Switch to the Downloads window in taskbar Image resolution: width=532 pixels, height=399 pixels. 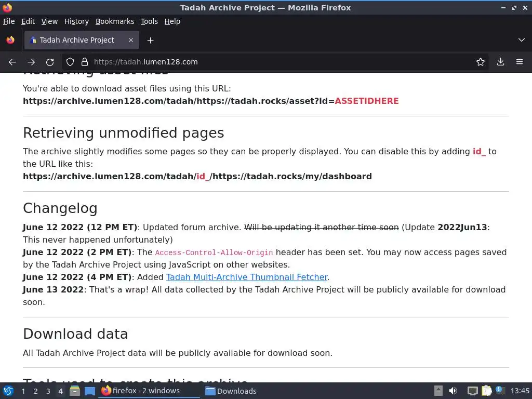pyautogui.click(x=231, y=391)
